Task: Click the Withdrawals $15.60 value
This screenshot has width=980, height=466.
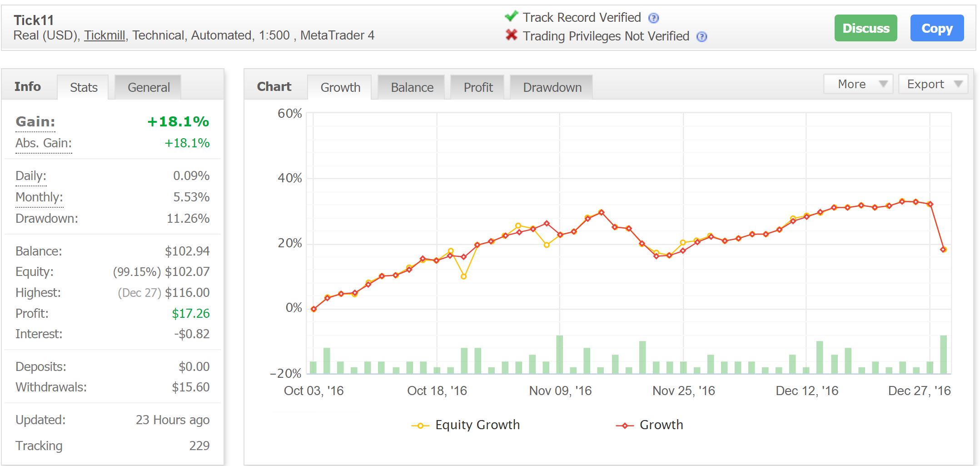Action: click(191, 387)
